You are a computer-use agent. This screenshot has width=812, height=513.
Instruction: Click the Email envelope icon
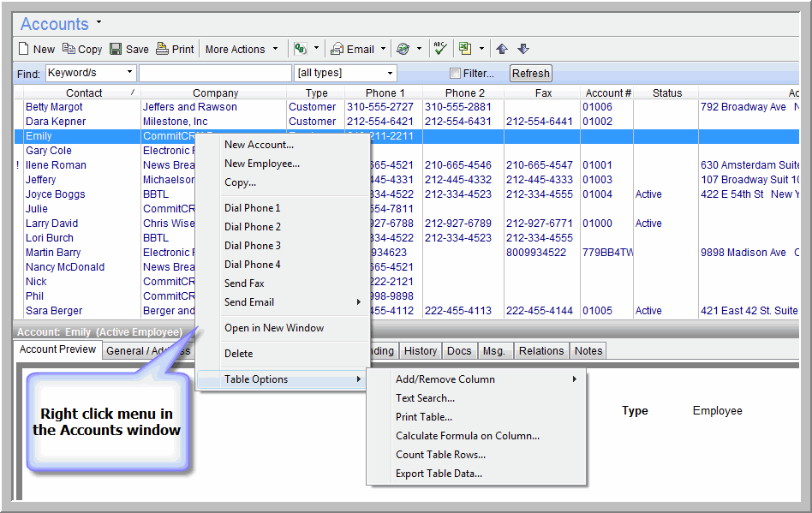point(337,50)
